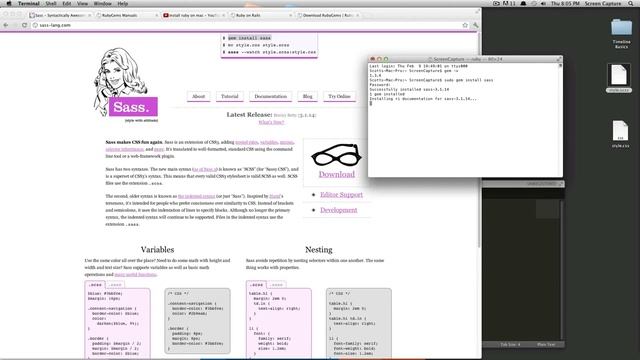640x360 pixels.
Task: Click the Sass logo image
Action: tap(126, 84)
